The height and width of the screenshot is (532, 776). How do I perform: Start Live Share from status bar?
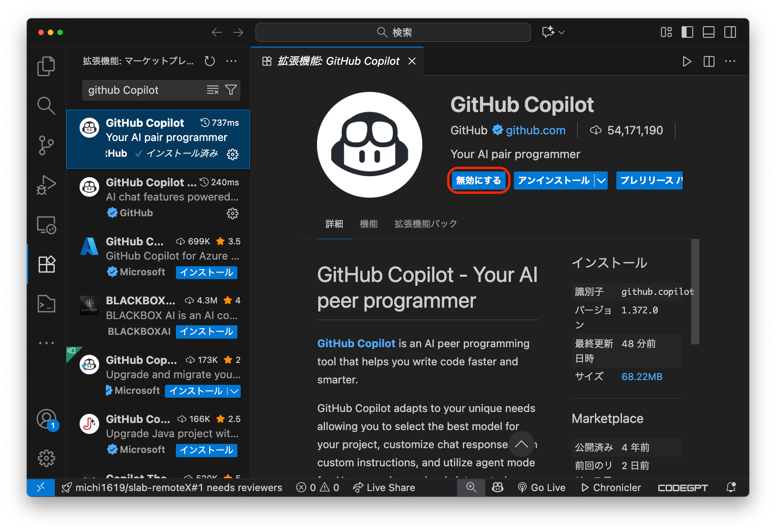coord(384,487)
